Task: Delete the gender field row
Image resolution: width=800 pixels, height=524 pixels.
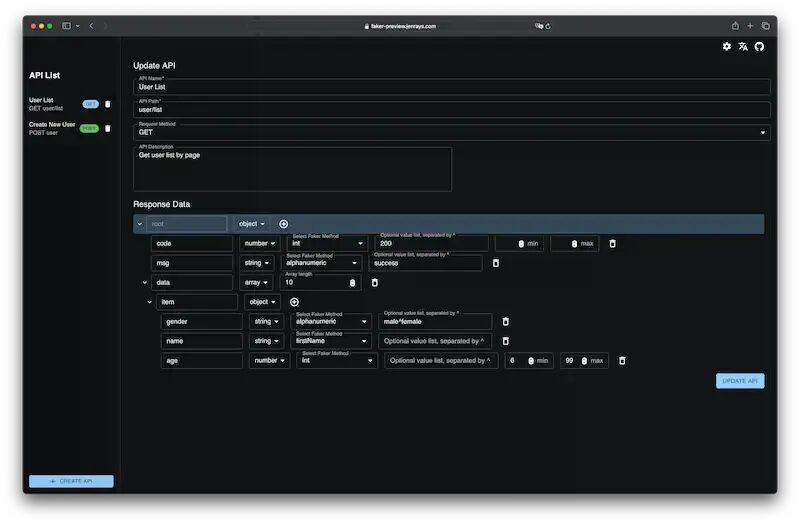Action: 506,321
